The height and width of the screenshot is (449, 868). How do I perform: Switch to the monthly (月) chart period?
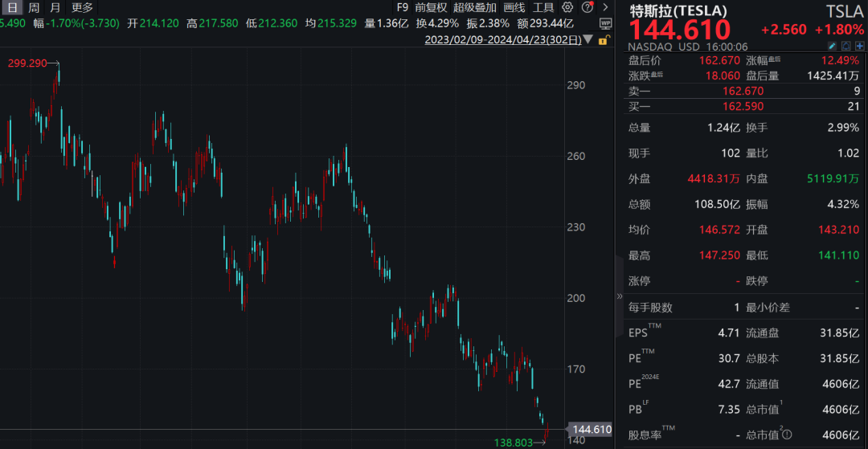[x=55, y=7]
